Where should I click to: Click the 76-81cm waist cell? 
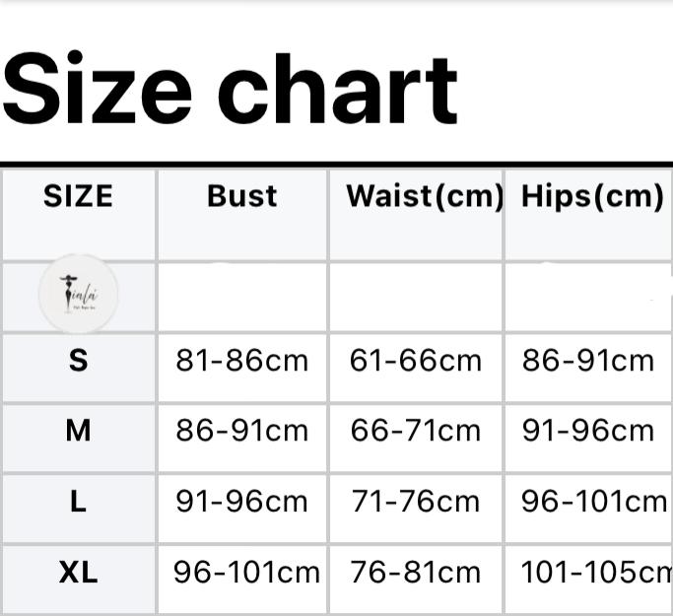[416, 573]
